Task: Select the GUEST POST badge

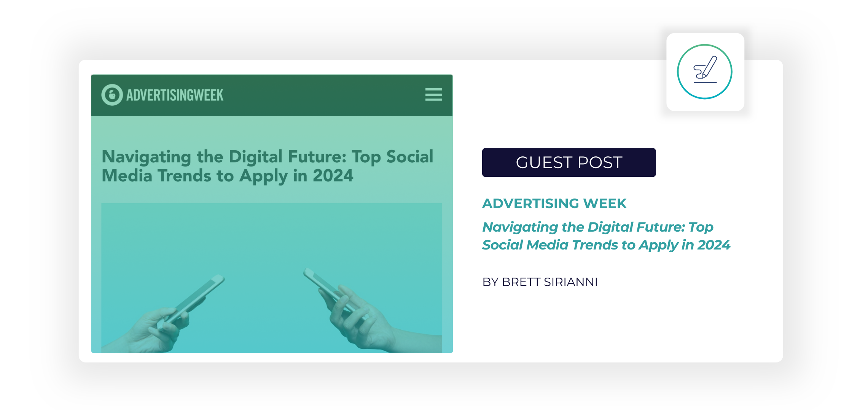Action: click(x=569, y=162)
